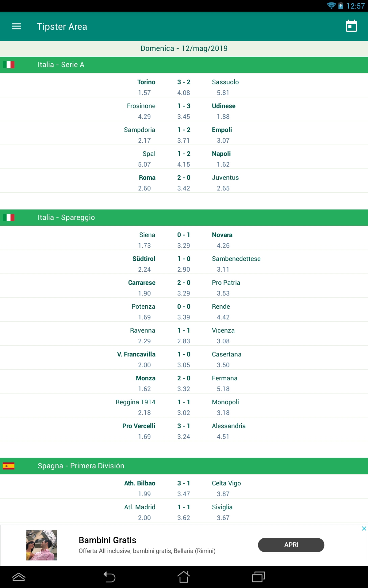The width and height of the screenshot is (368, 588).
Task: Tap the Spanish flag beside Primera División
Action: pos(9,466)
